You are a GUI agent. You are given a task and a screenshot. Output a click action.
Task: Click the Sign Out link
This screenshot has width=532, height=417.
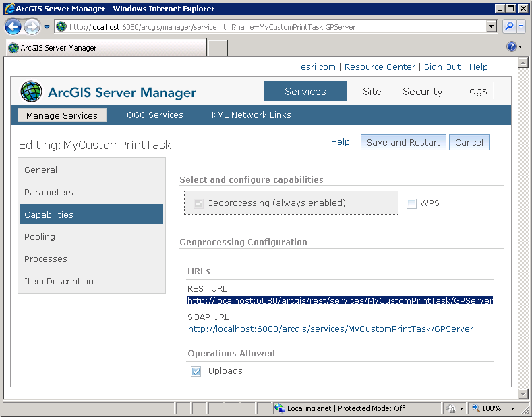click(x=442, y=67)
